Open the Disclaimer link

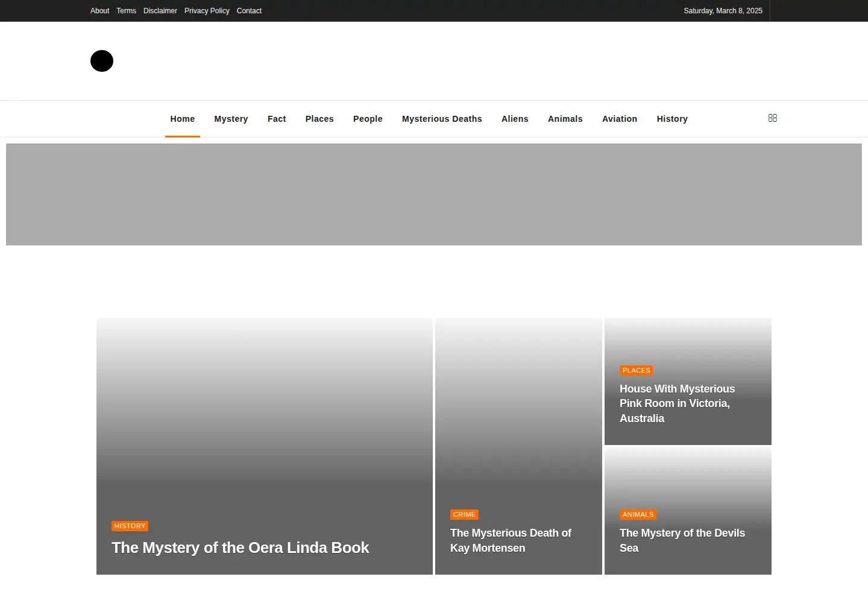[x=160, y=11]
